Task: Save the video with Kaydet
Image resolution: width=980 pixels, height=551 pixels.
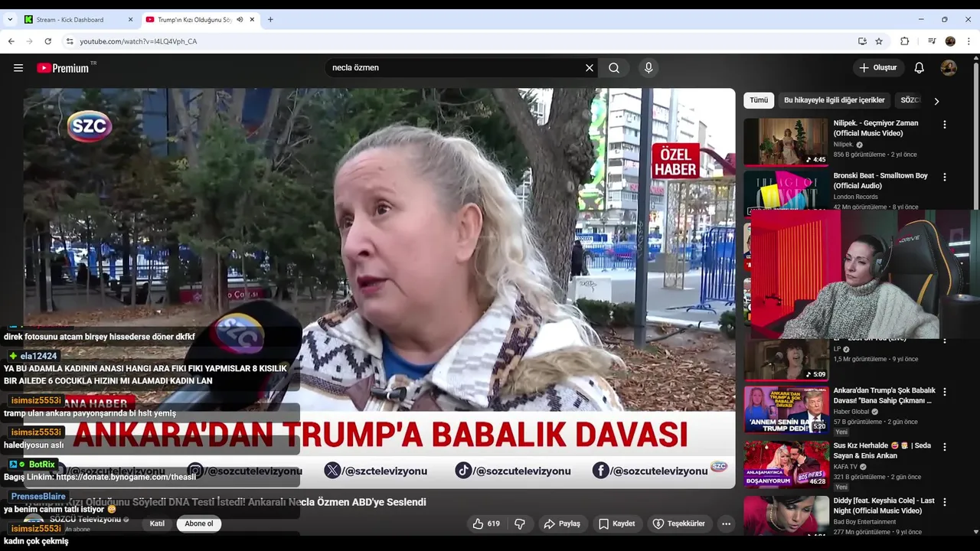Action: tap(617, 523)
